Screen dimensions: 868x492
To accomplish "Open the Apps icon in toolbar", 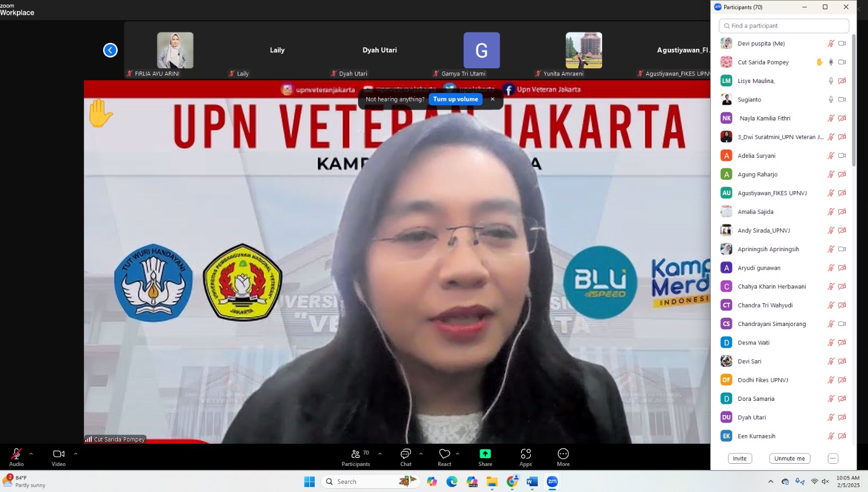I will (x=525, y=454).
